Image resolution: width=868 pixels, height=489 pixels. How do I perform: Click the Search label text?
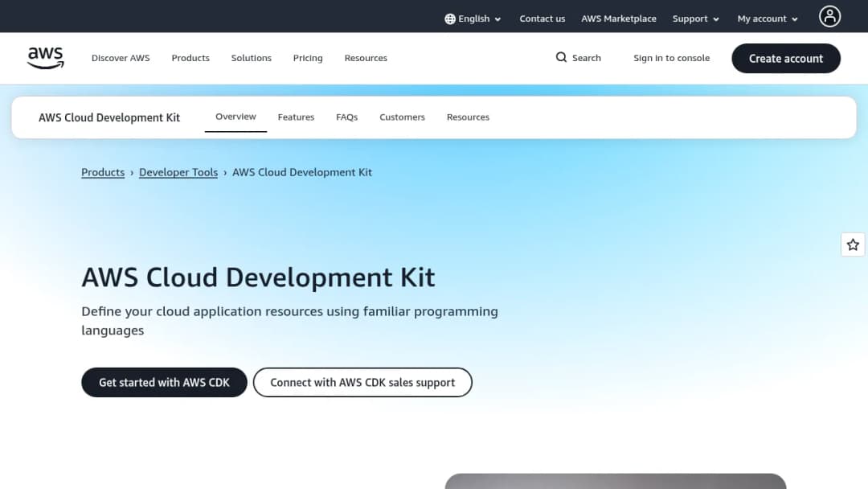pos(586,58)
